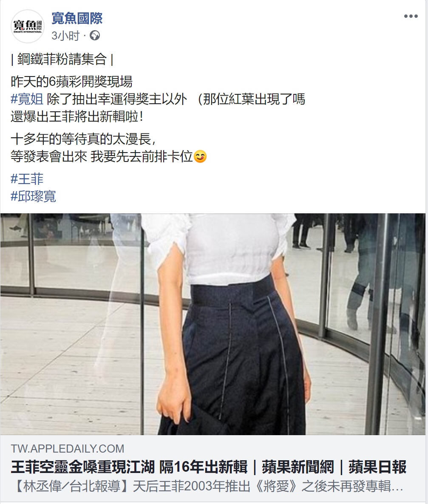Open the 王菲空靈金嗓重現江湖 article headline

209,467
